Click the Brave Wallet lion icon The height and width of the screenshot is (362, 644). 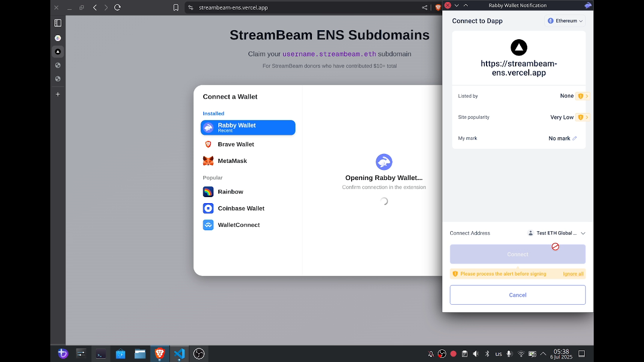(x=208, y=144)
